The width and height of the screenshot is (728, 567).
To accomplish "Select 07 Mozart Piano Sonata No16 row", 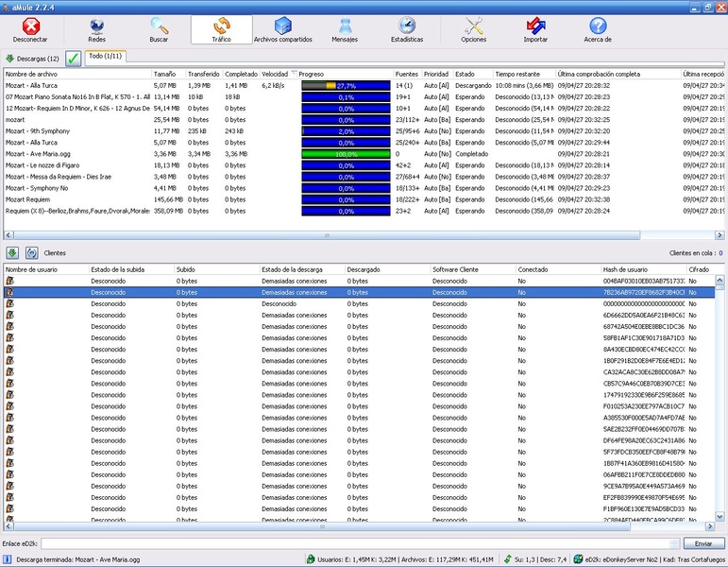I will (x=364, y=96).
